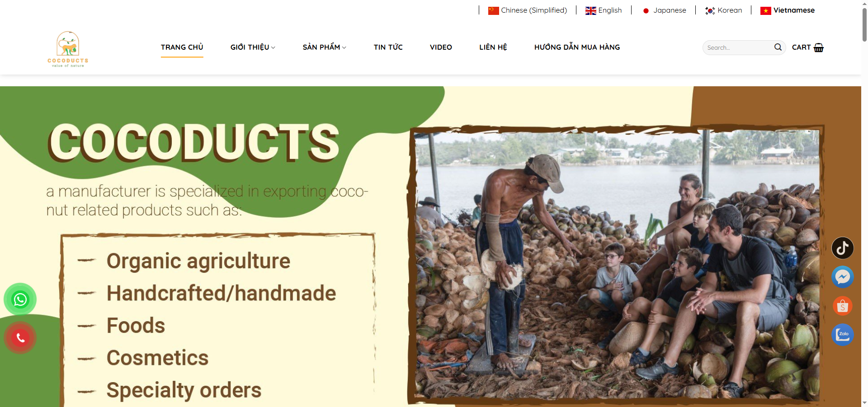868x407 pixels.
Task: Open the Messenger chat icon
Action: click(843, 277)
